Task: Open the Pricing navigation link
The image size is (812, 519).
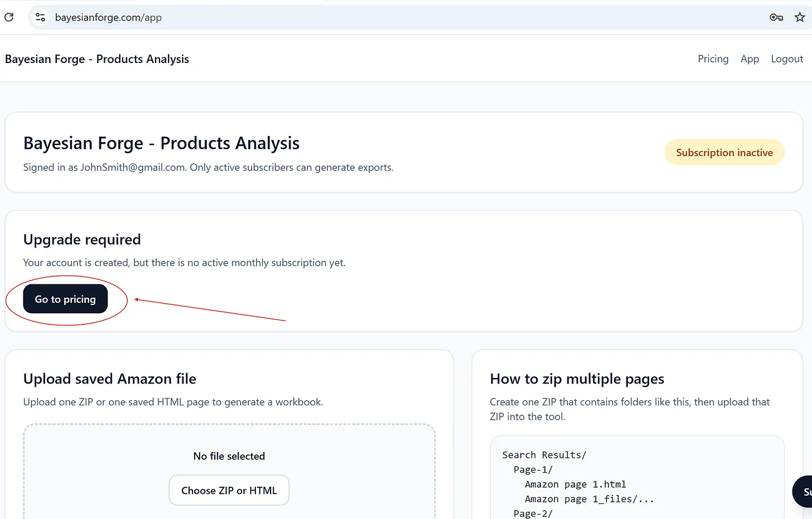Action: coord(713,59)
